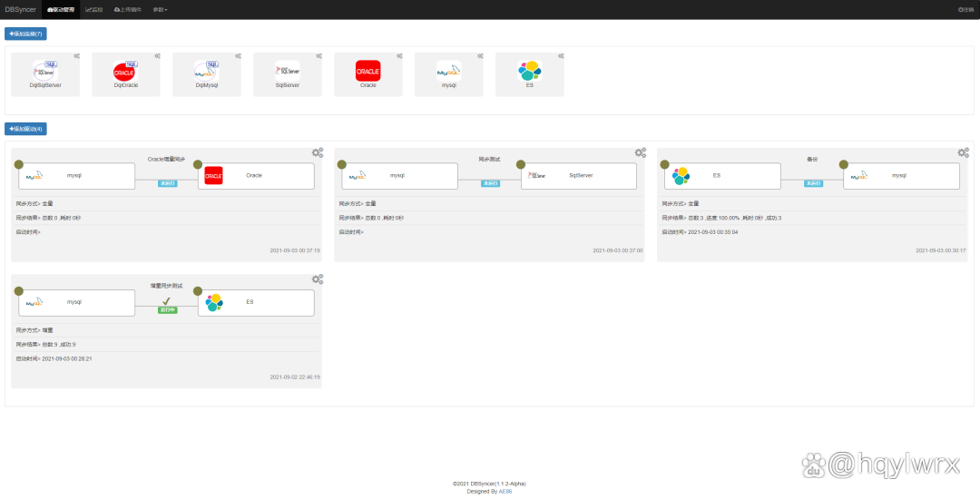Click the SqlServer logo in the 同步测试 driver

536,175
